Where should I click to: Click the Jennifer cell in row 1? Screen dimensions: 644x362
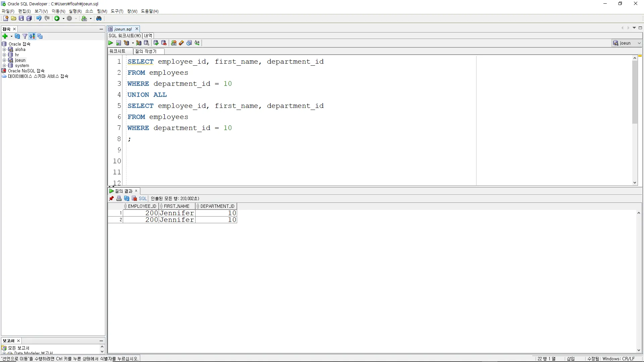point(177,213)
